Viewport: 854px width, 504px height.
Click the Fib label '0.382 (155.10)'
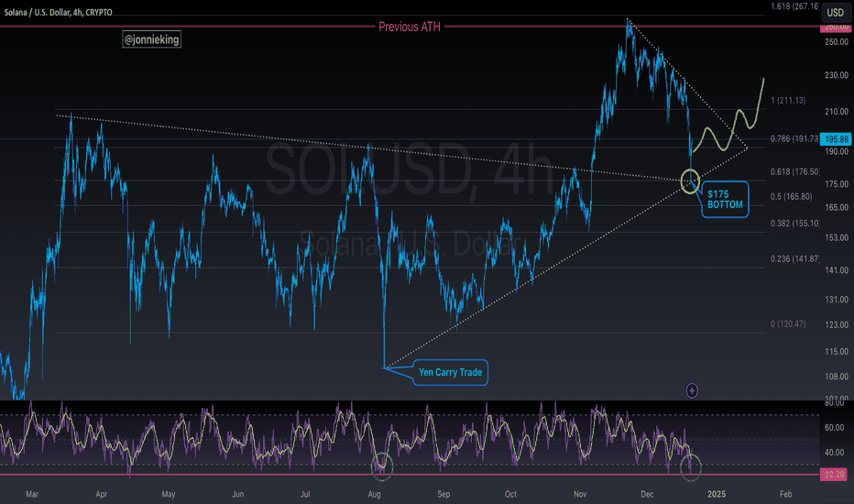(795, 223)
